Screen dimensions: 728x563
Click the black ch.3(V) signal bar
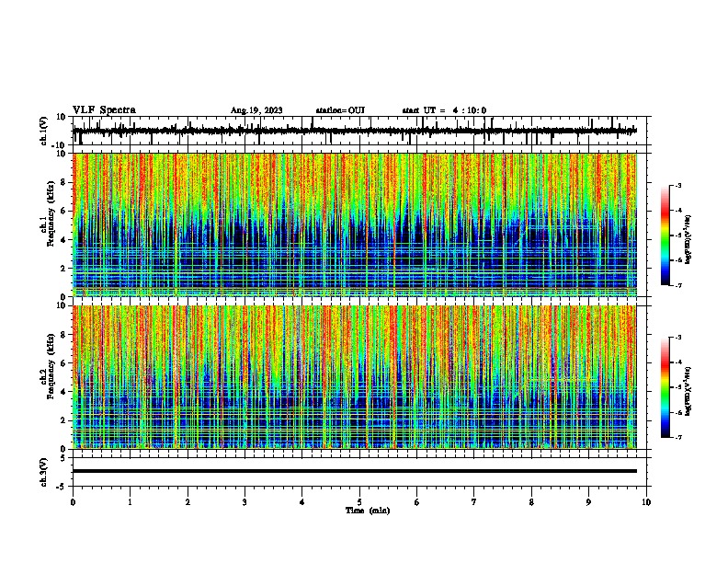click(x=355, y=471)
